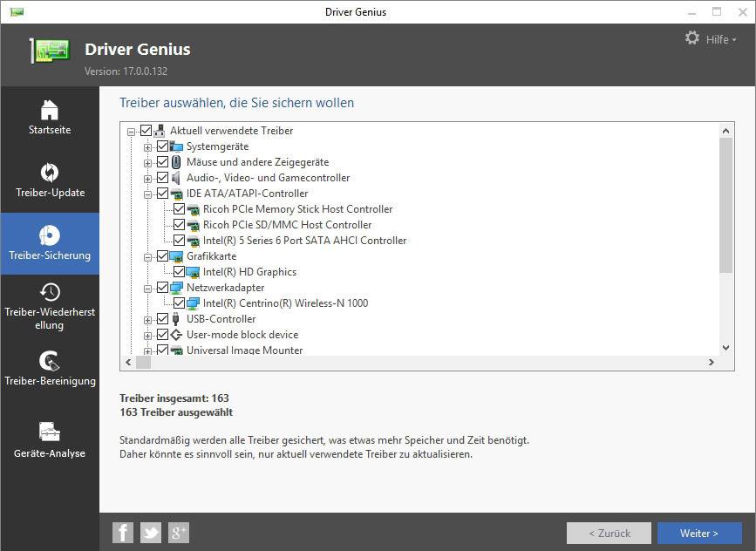Toggle the Audio-, Video- und Gamecontroller checkbox

162,178
